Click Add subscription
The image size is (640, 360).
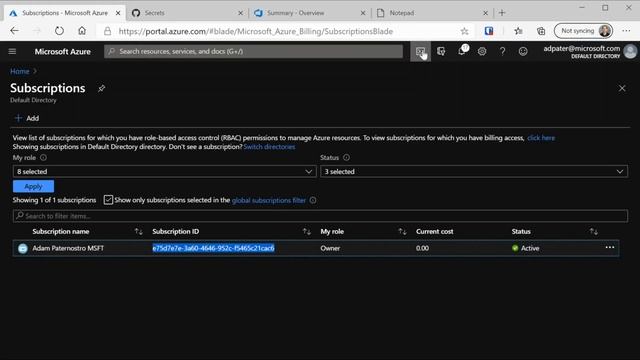pos(27,118)
